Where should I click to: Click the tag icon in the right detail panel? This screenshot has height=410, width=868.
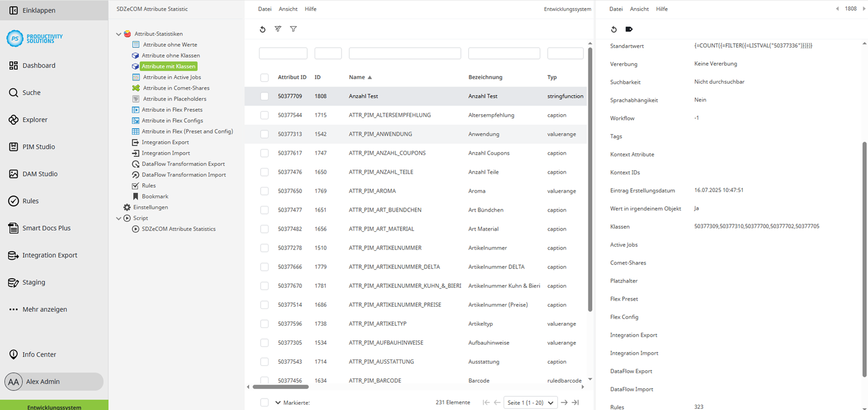pos(628,29)
